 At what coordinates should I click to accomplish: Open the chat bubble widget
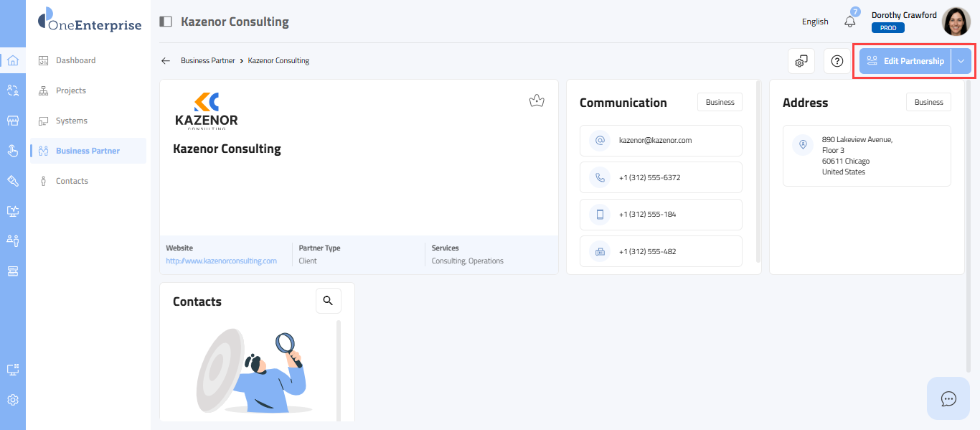948,398
